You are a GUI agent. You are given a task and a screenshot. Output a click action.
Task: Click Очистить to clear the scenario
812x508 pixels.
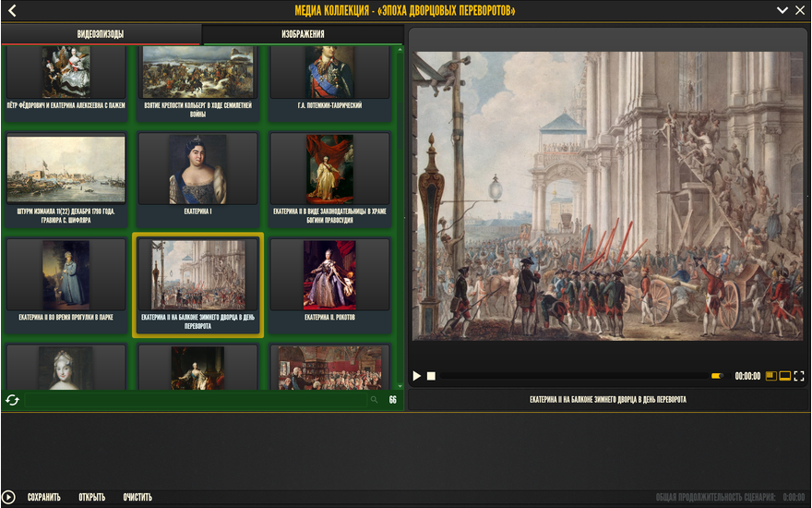coord(137,497)
